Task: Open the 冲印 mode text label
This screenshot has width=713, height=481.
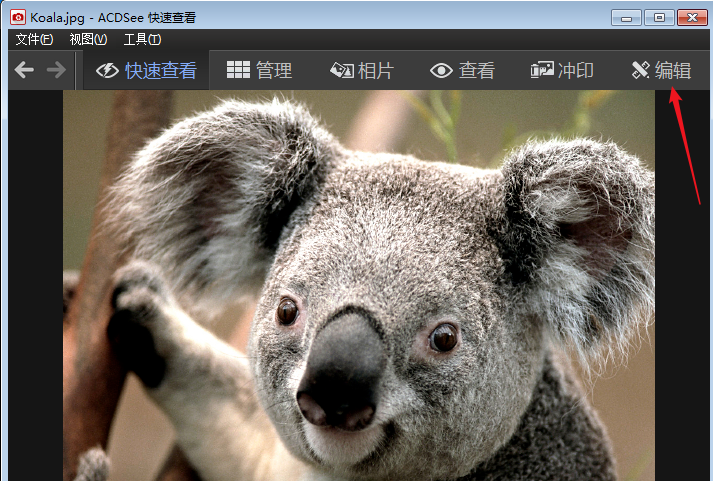Action: pyautogui.click(x=576, y=71)
